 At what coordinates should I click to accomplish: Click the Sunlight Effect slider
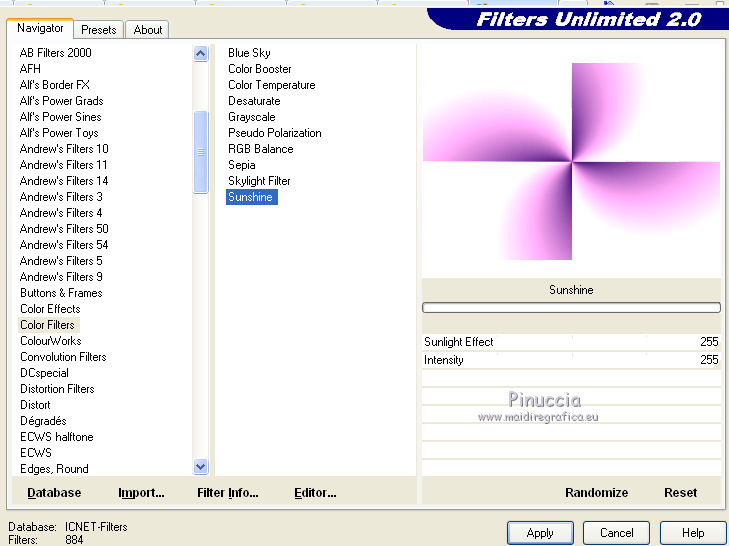tap(571, 342)
